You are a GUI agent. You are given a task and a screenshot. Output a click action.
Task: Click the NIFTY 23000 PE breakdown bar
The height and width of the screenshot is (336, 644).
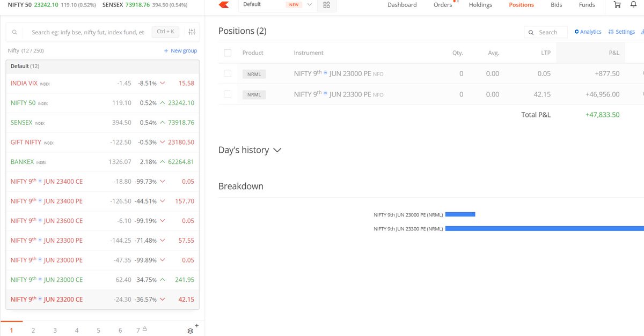[460, 214]
